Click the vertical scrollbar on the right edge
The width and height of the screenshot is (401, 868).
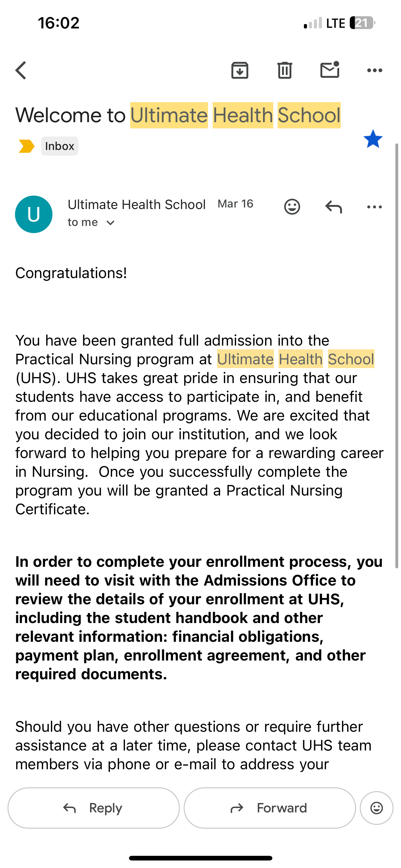tap(397, 356)
